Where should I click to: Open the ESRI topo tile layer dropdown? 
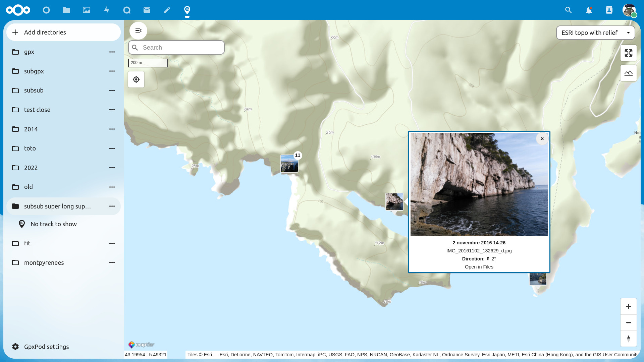tap(595, 33)
